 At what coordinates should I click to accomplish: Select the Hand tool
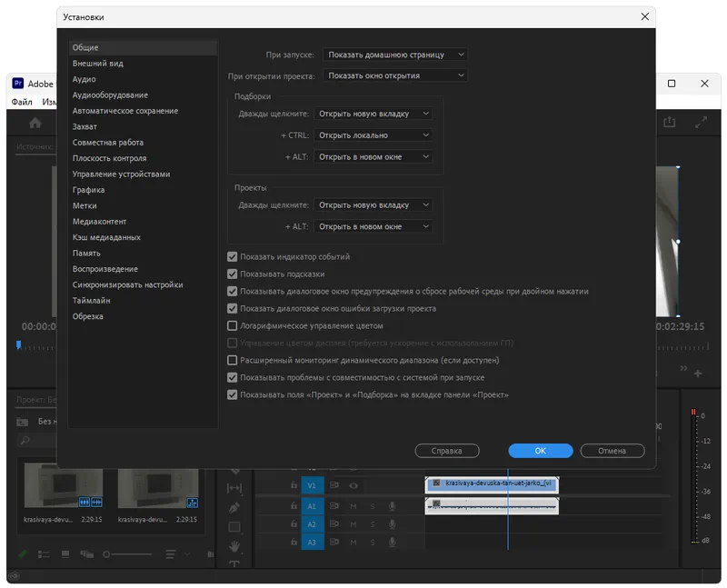pos(234,546)
